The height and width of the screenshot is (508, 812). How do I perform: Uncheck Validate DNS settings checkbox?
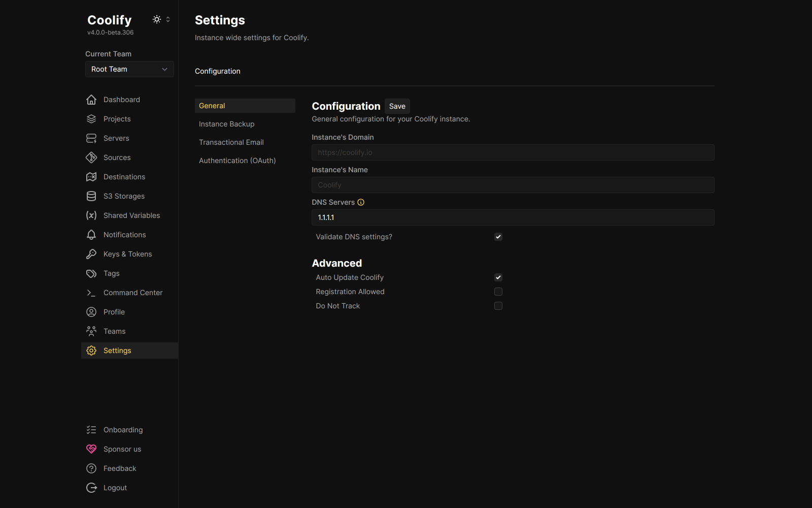pos(498,237)
